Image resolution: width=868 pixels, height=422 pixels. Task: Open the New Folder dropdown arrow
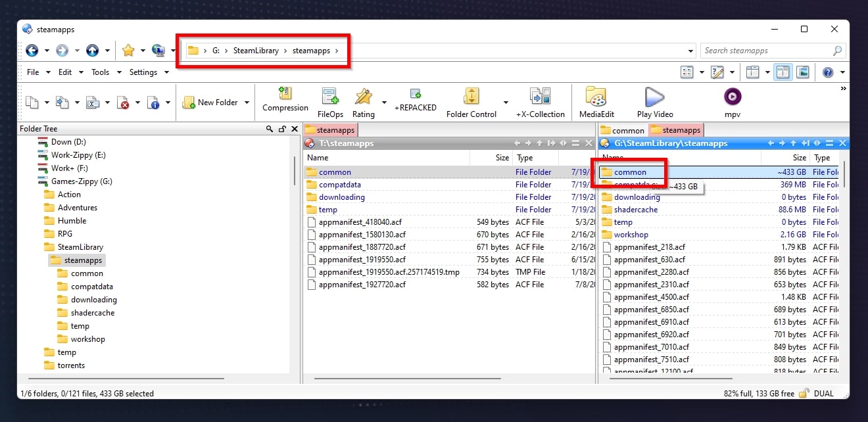coord(247,103)
